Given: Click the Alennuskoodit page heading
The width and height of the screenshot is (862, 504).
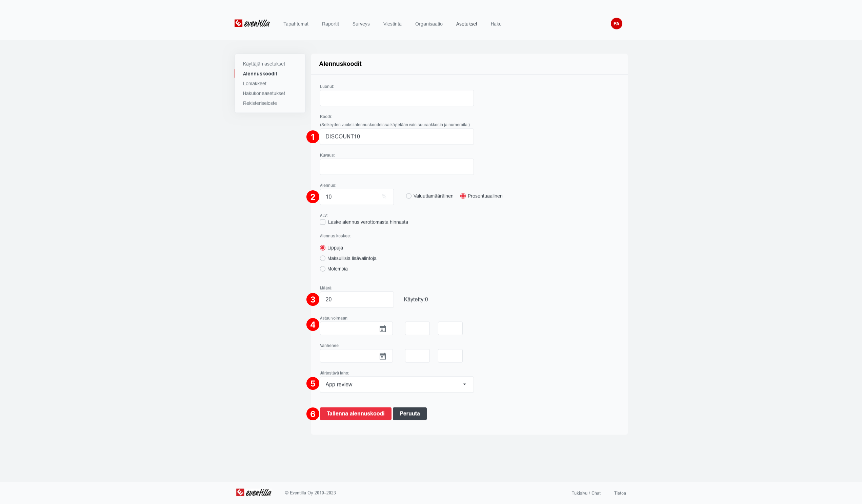Looking at the screenshot, I should point(340,64).
